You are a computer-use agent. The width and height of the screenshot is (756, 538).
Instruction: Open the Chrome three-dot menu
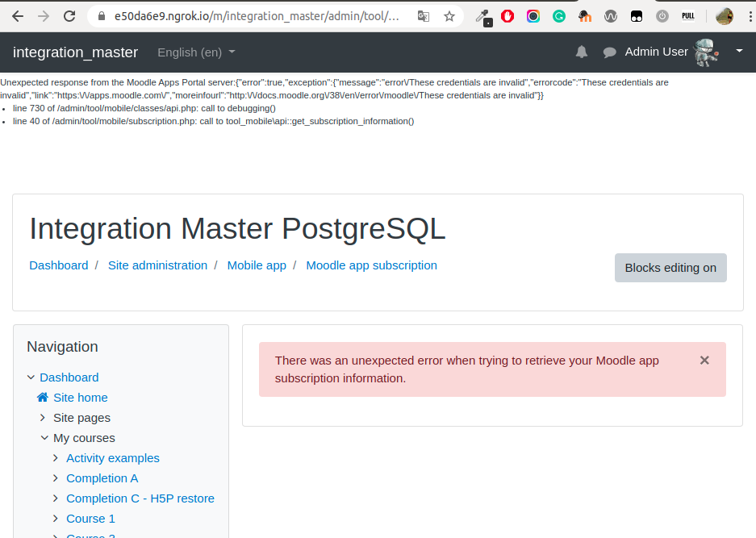750,16
